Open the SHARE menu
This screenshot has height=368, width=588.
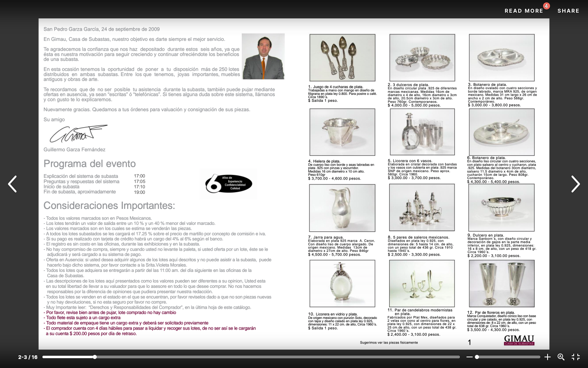pos(568,11)
